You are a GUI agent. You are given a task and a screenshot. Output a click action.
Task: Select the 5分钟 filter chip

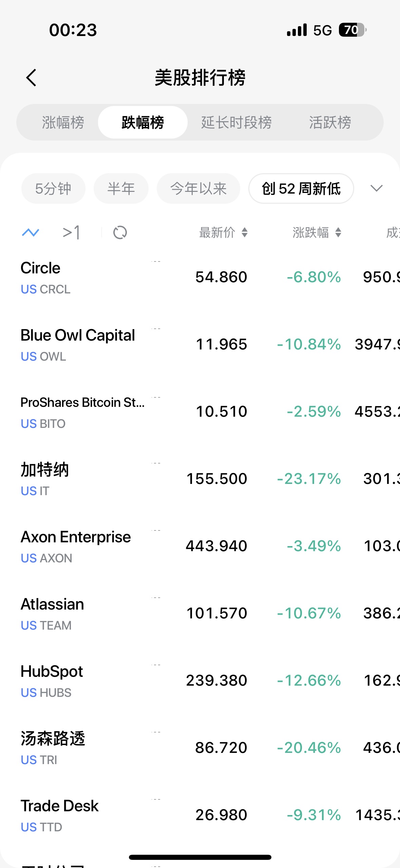pyautogui.click(x=53, y=188)
